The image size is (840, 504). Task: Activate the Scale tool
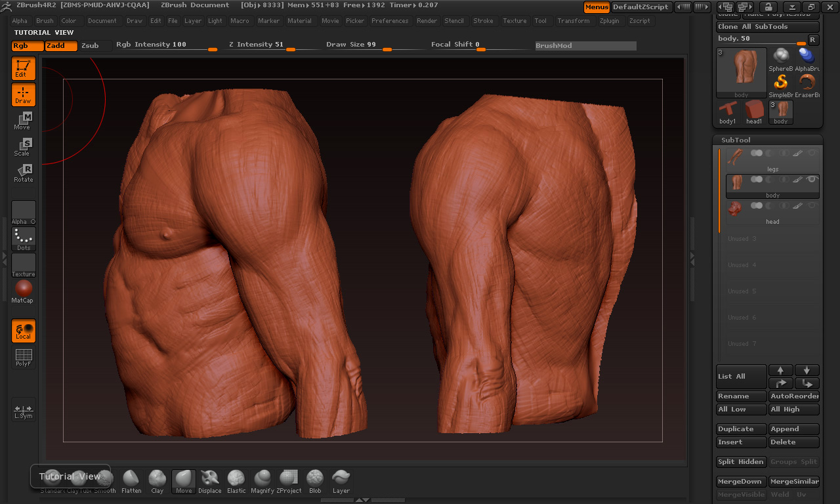23,147
